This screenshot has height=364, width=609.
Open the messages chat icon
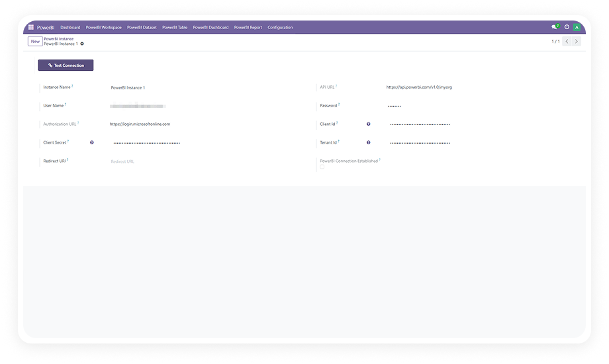point(555,27)
